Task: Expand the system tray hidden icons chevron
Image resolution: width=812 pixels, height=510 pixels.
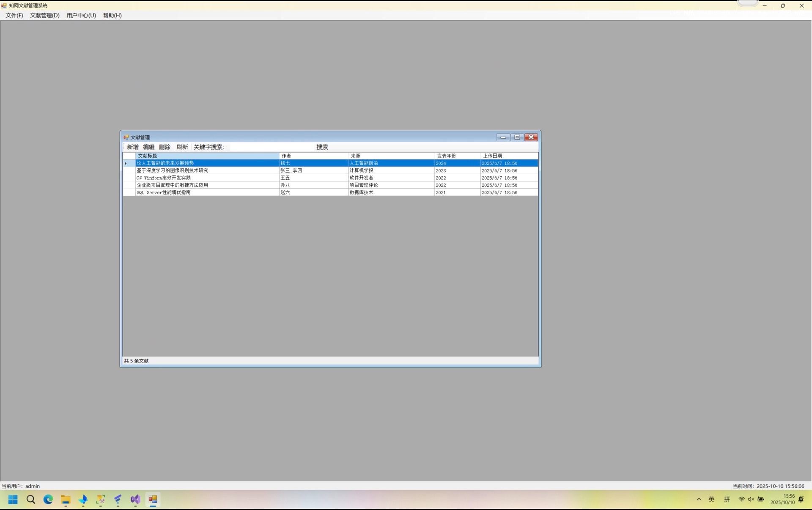Action: click(x=699, y=499)
